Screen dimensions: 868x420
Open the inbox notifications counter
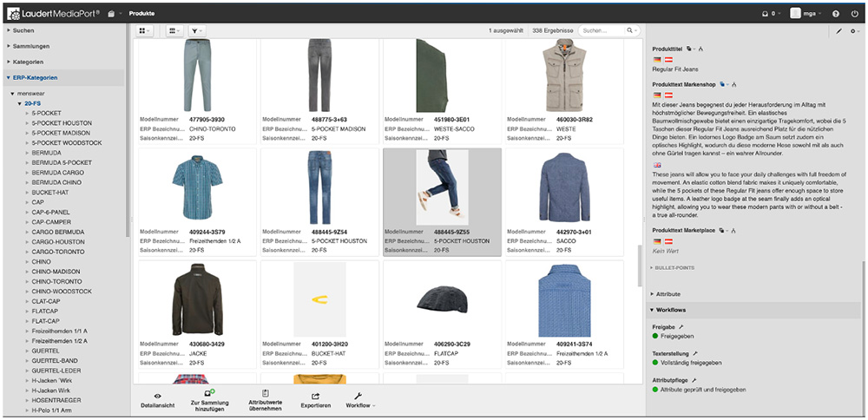770,13
